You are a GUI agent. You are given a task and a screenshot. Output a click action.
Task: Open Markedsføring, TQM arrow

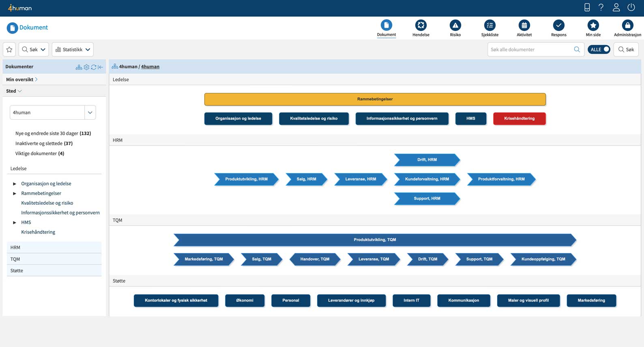[204, 259]
